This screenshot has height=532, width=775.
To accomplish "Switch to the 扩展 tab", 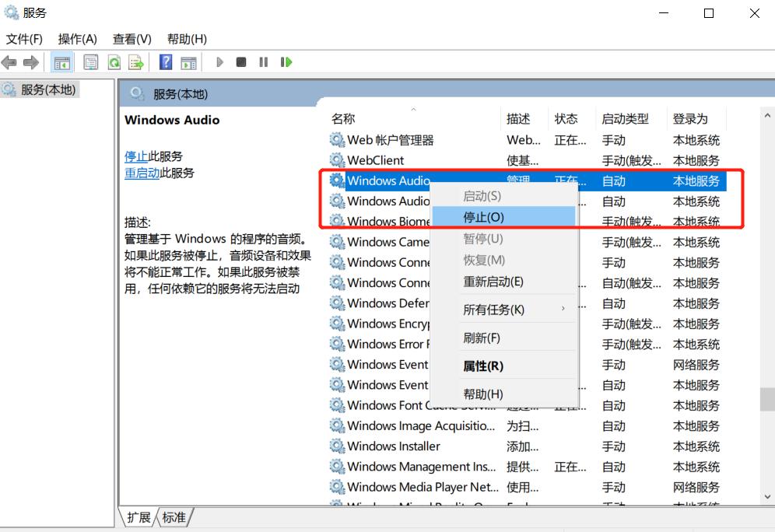I will tap(139, 517).
